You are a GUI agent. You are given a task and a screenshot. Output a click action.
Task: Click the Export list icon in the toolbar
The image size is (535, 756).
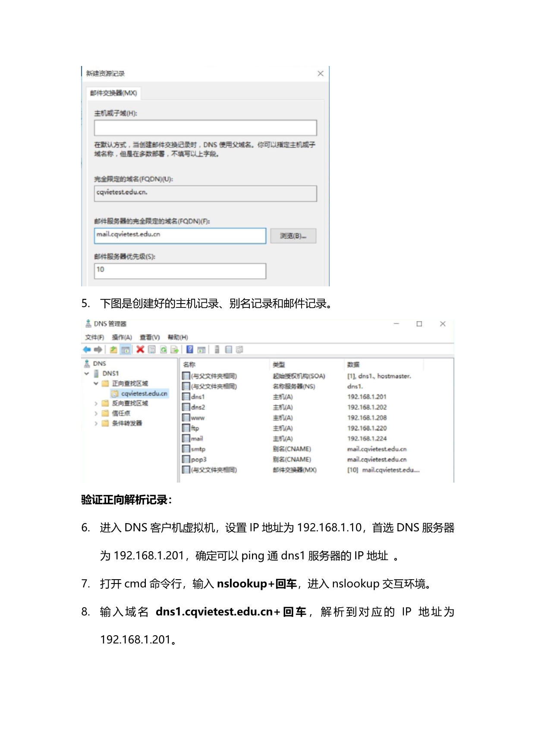174,349
